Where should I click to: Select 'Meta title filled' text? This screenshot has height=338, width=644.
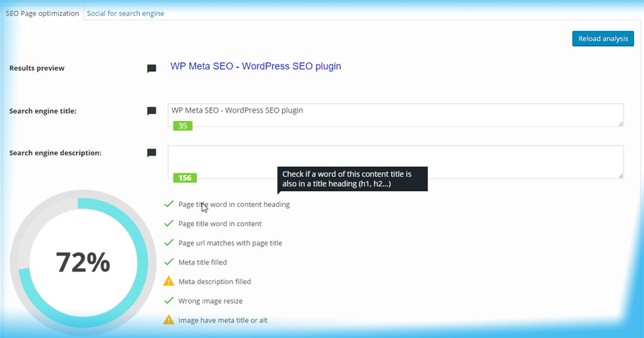pyautogui.click(x=202, y=262)
